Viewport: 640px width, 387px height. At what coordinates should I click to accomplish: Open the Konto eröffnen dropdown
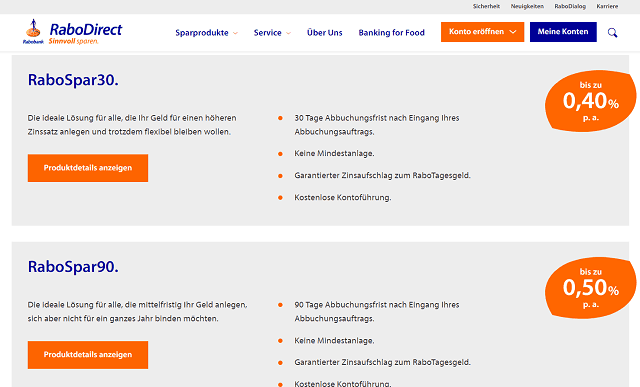pyautogui.click(x=482, y=32)
